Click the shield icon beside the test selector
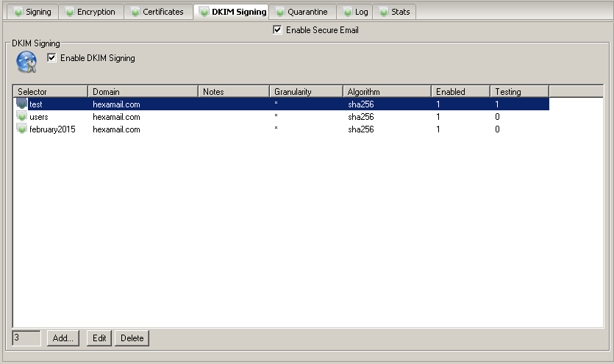 pyautogui.click(x=21, y=104)
